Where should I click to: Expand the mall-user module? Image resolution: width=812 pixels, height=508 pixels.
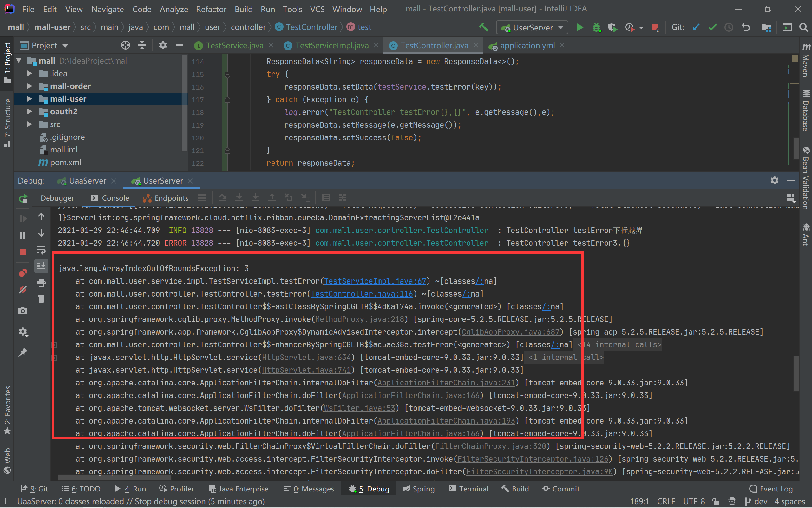click(29, 99)
